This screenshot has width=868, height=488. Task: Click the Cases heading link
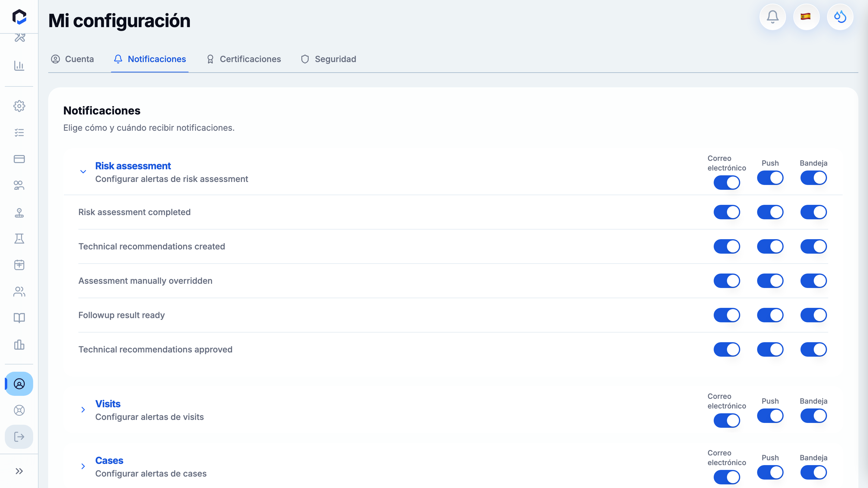(x=109, y=460)
